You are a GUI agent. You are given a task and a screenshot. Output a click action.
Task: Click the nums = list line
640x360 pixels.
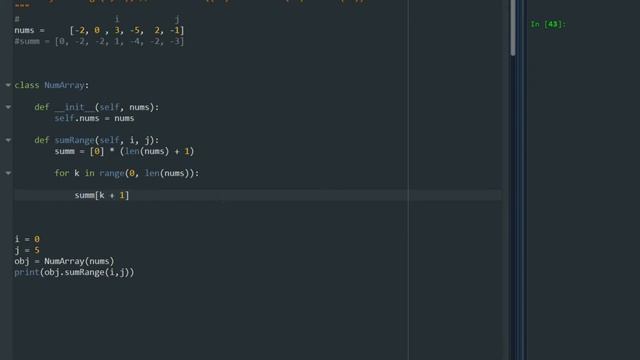pyautogui.click(x=99, y=30)
